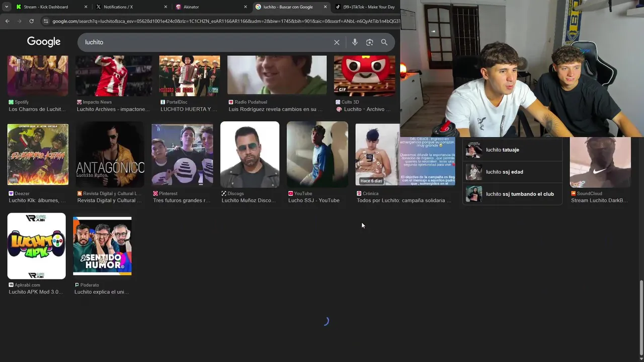
Task: Open Luchito Klk álbumes Deezer link
Action: (x=37, y=201)
